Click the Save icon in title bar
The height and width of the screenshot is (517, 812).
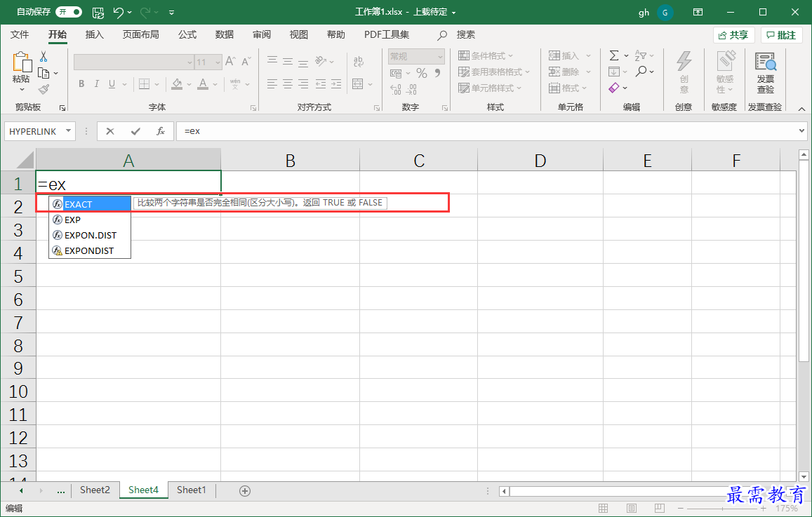pyautogui.click(x=98, y=13)
